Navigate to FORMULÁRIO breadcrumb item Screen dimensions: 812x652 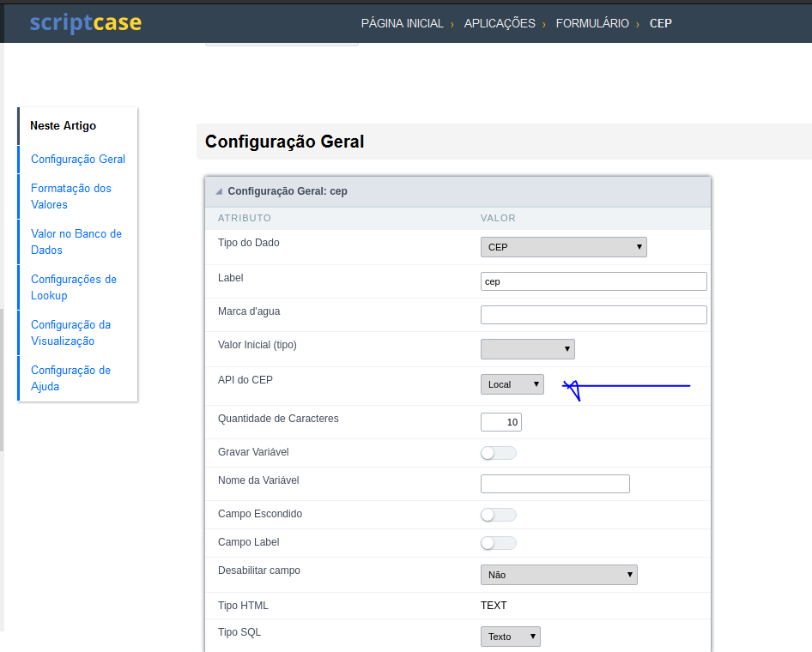(592, 24)
